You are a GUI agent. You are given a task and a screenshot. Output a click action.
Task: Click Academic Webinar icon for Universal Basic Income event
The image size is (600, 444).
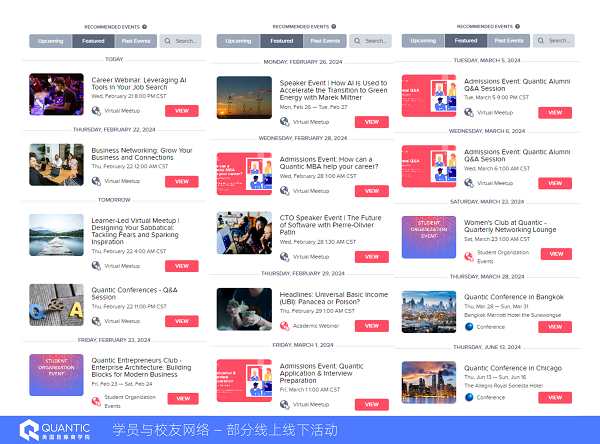point(284,326)
